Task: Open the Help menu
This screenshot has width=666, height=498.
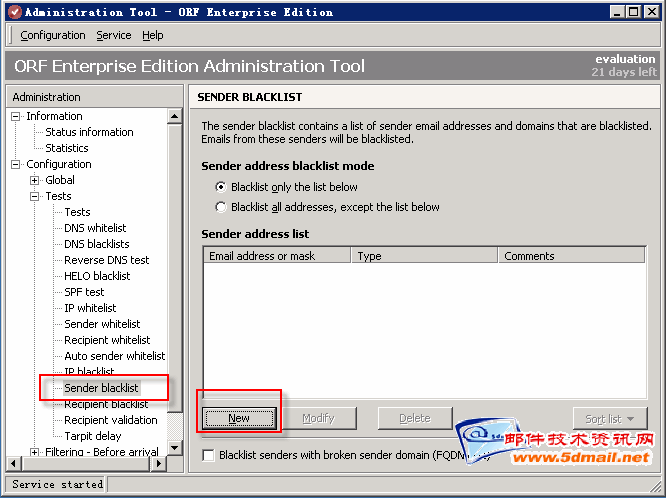Action: [152, 35]
